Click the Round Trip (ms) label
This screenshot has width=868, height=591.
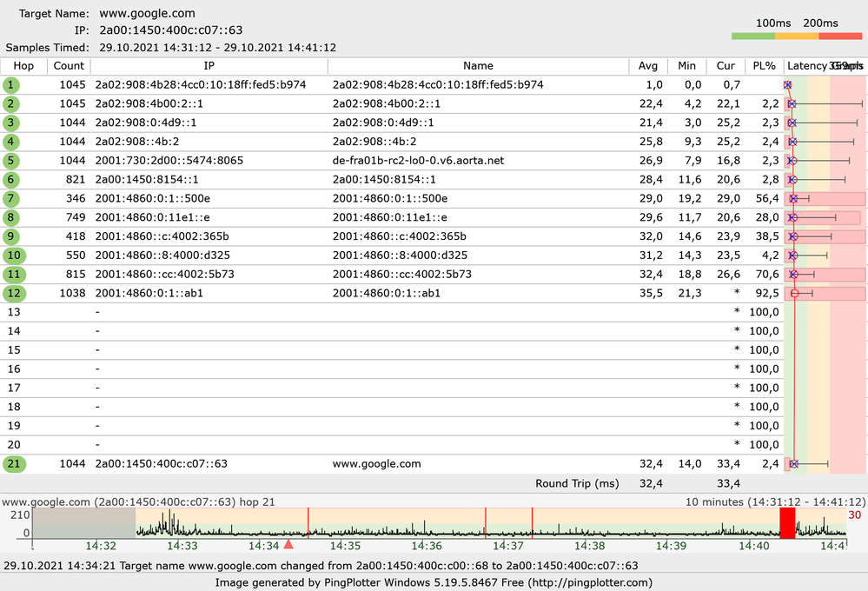point(577,483)
